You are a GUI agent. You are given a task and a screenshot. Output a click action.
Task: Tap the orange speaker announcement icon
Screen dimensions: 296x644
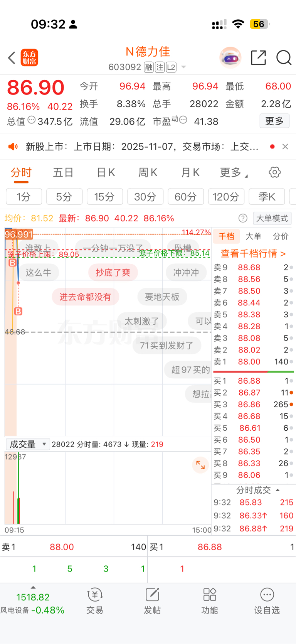tap(13, 147)
